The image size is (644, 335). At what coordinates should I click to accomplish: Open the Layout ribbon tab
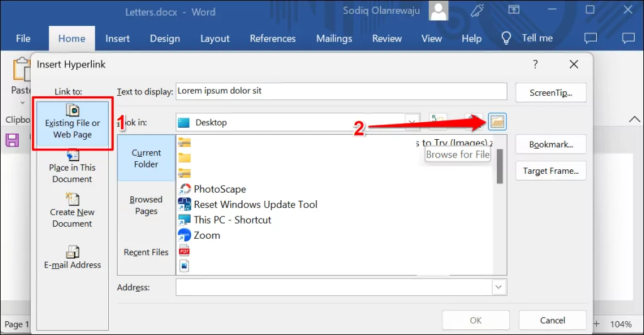215,38
